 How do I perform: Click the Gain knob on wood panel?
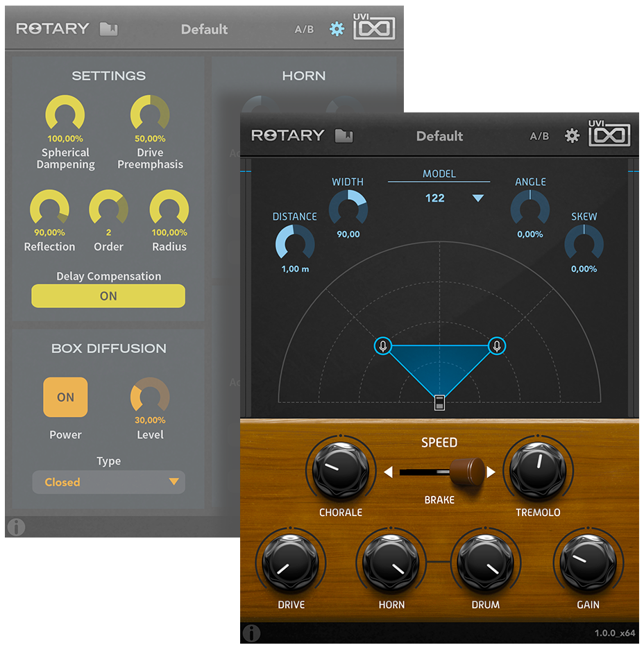pos(588,563)
